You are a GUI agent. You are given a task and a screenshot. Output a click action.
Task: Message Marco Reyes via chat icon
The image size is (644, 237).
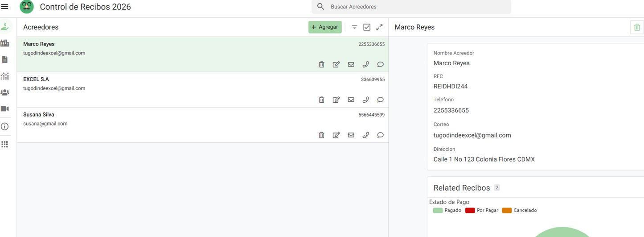tap(380, 64)
